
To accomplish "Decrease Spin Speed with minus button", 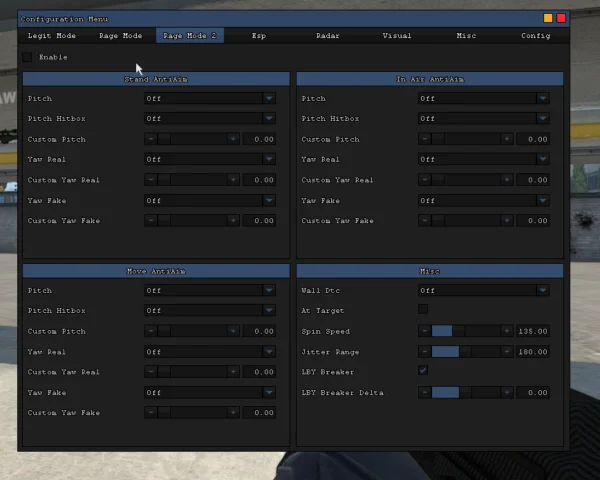I will 424,331.
